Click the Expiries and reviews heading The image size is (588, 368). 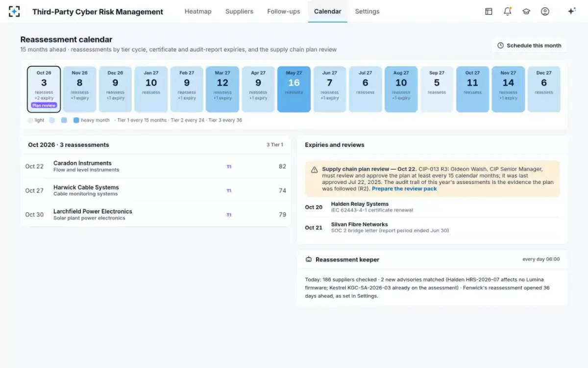click(335, 145)
